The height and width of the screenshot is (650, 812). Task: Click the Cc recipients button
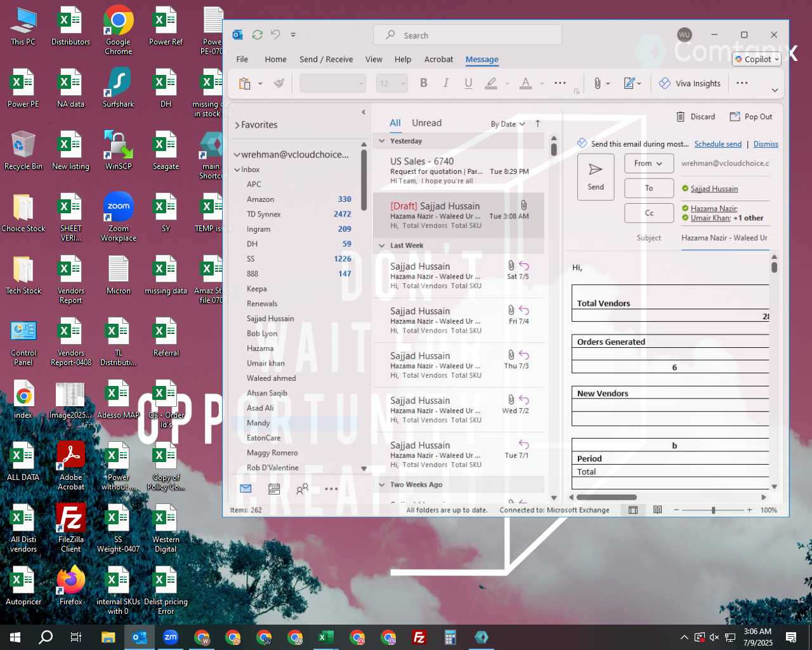649,213
